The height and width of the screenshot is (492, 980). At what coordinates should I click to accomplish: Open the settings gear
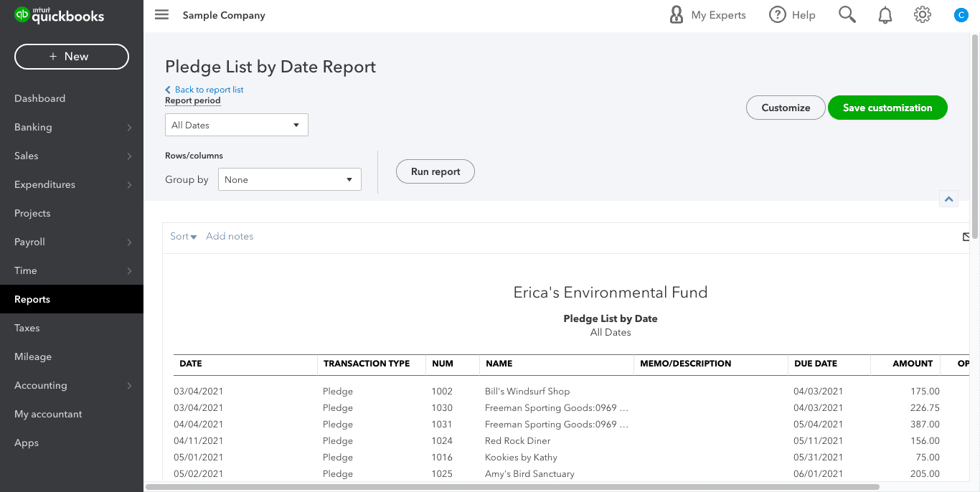tap(923, 14)
